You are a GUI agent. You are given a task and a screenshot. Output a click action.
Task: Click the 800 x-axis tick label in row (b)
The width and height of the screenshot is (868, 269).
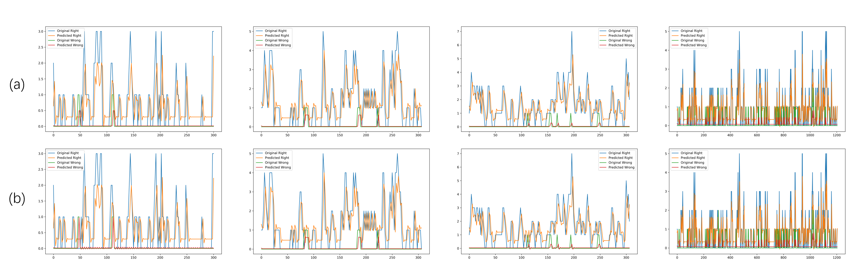783,257
